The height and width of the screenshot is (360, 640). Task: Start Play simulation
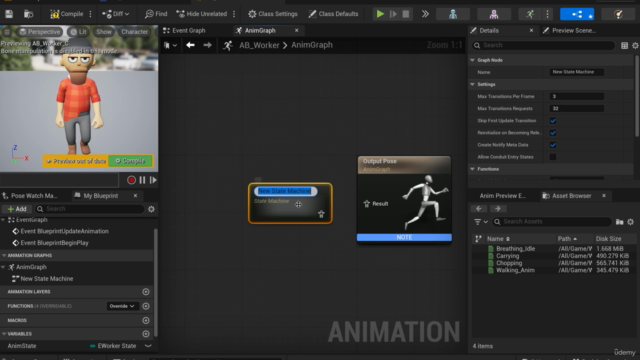coord(380,14)
